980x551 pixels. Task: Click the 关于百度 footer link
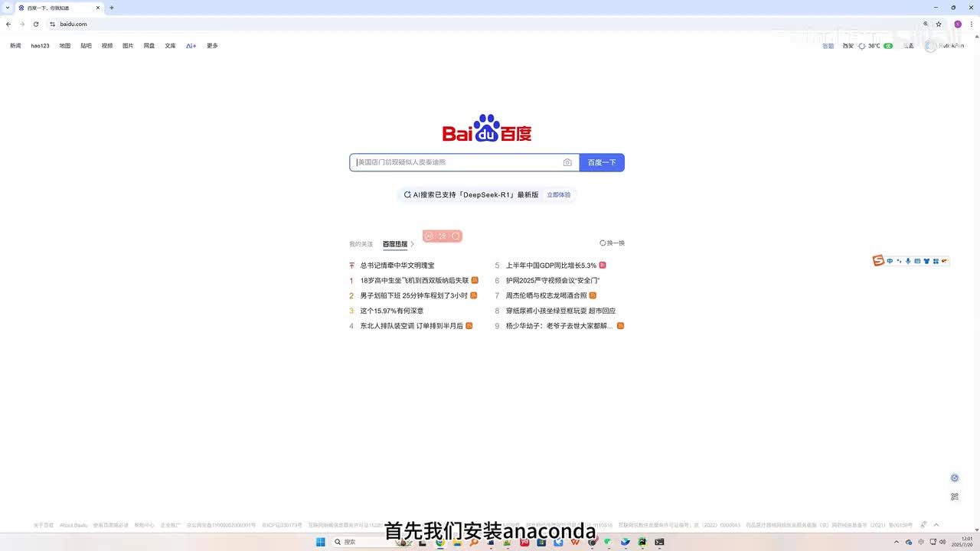pos(44,525)
